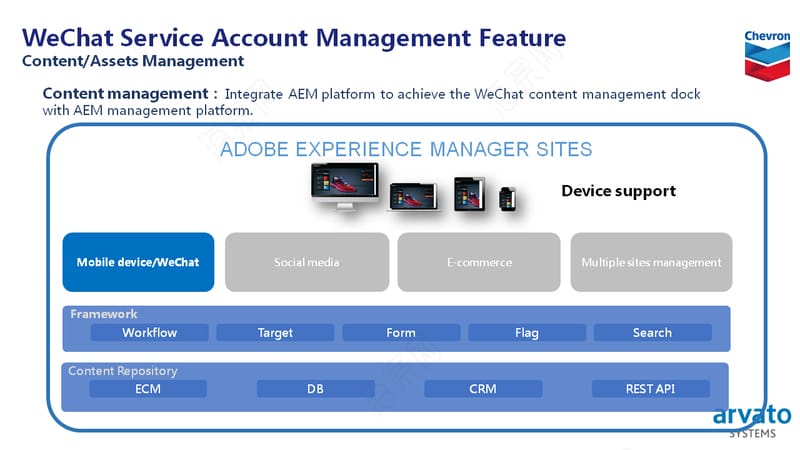Select the tablet device image
This screenshot has width=800, height=450.
(469, 193)
